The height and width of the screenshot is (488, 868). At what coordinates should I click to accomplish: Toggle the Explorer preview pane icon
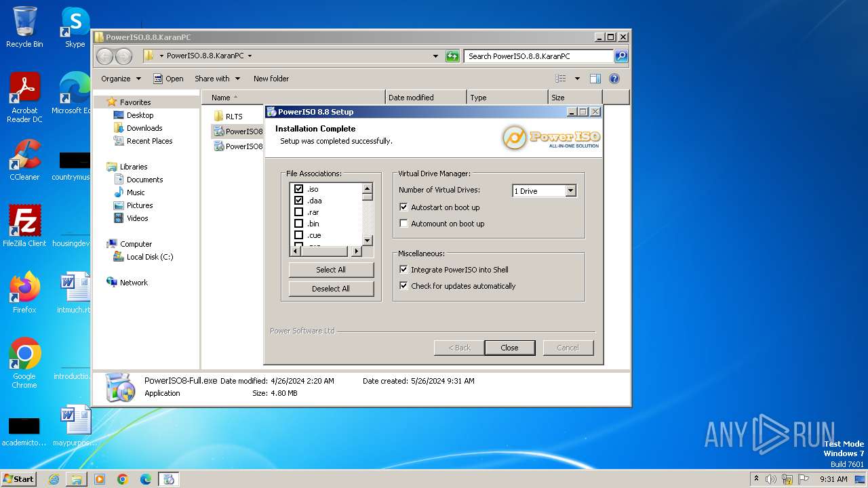595,79
